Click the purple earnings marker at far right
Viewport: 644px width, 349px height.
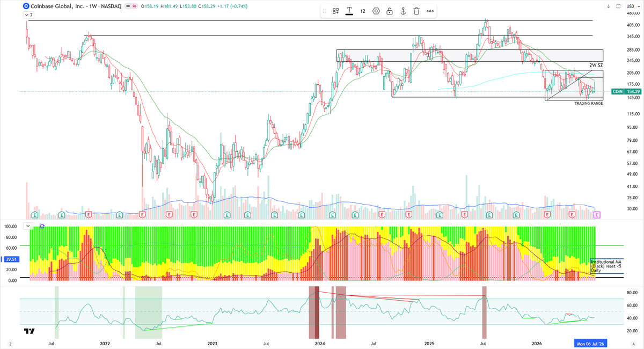coord(597,215)
